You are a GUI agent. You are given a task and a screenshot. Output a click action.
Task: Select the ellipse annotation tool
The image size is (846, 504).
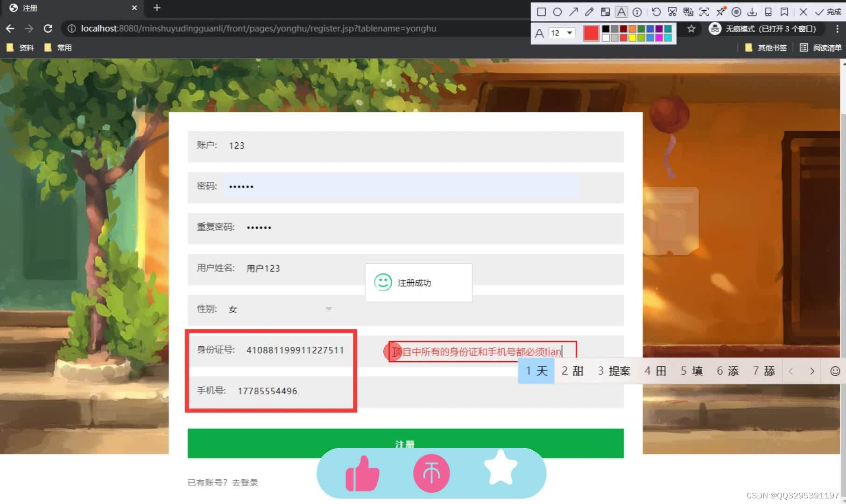click(557, 12)
